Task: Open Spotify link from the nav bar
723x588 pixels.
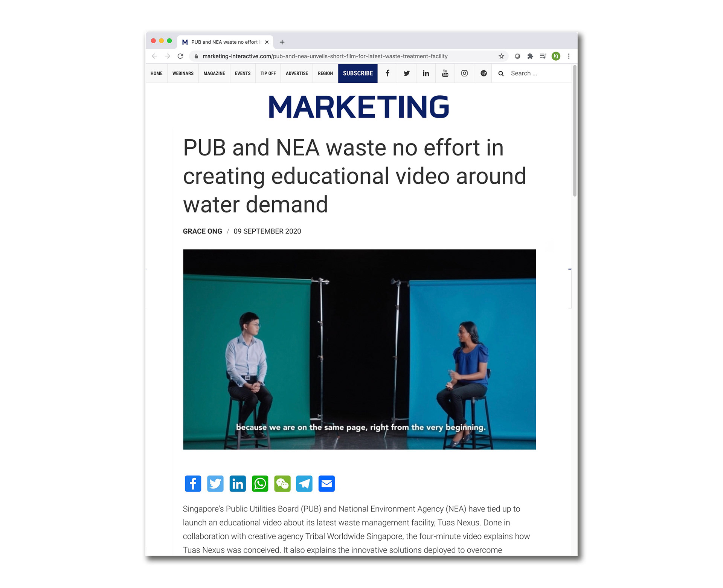Action: tap(484, 73)
